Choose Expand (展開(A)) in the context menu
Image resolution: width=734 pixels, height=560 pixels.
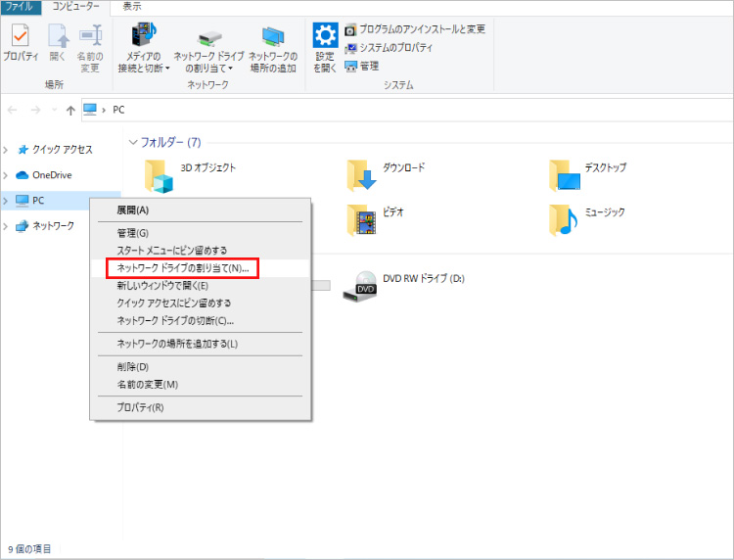click(x=201, y=210)
